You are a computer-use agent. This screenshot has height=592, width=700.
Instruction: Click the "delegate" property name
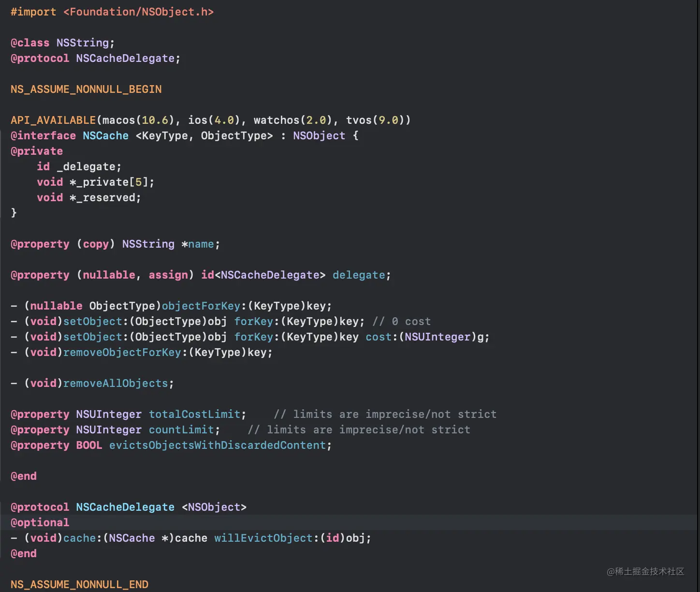tap(359, 275)
